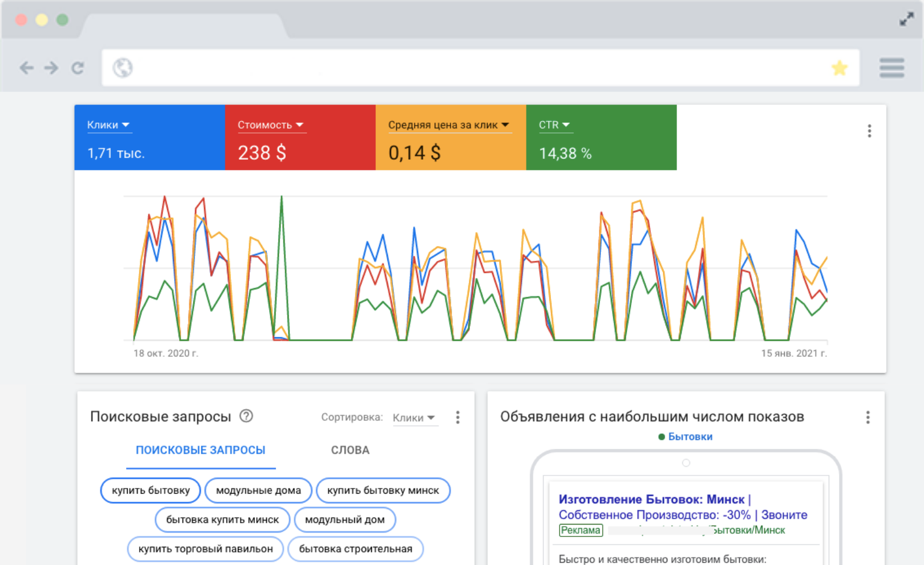Switch to the СЛОВА tab
This screenshot has width=924, height=565.
350,450
